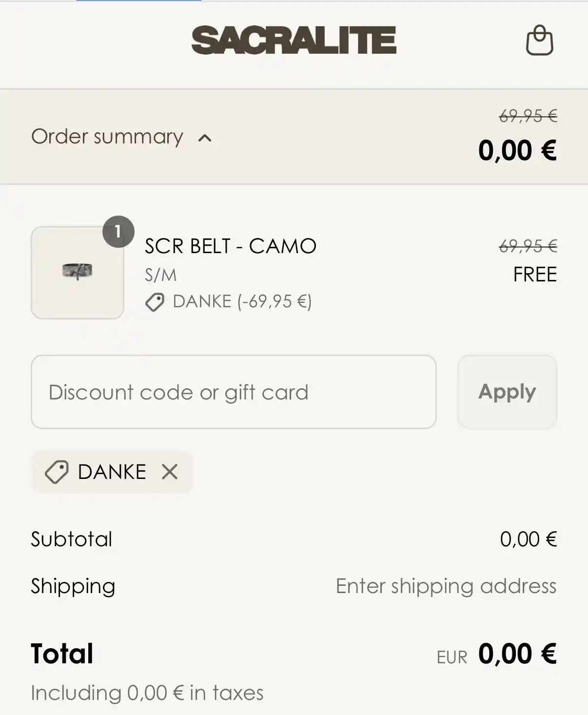This screenshot has width=588, height=715.
Task: Click the Including taxes note
Action: tap(147, 693)
